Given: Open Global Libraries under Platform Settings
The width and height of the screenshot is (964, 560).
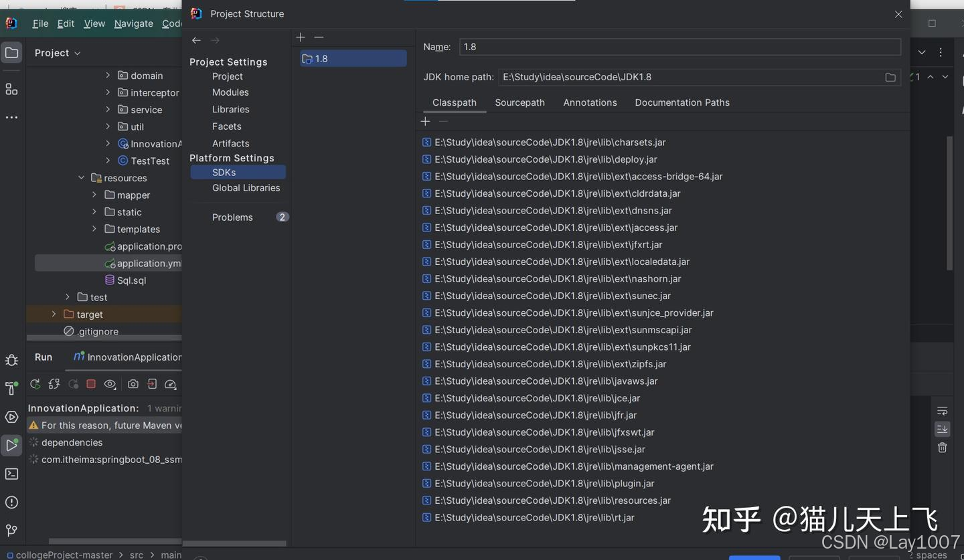Looking at the screenshot, I should 246,188.
